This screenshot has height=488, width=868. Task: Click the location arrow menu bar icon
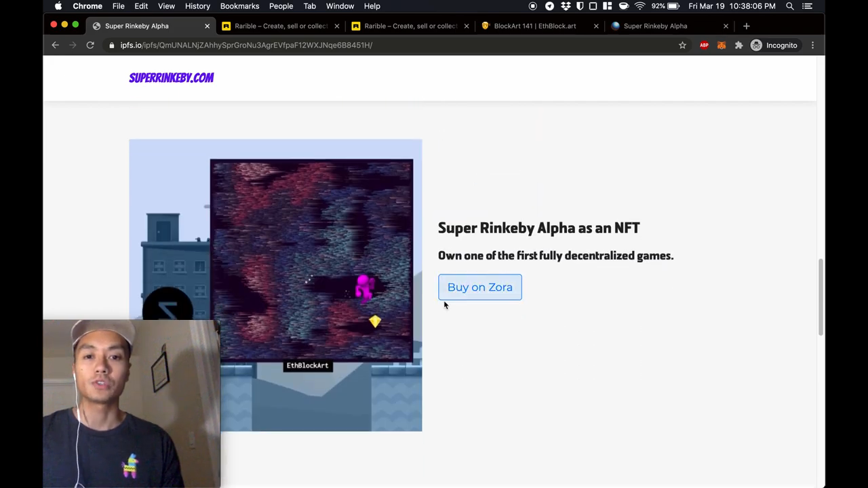pyautogui.click(x=549, y=6)
